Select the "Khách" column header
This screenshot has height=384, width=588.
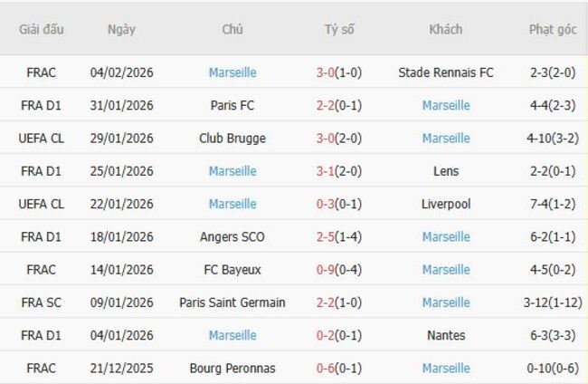446,29
